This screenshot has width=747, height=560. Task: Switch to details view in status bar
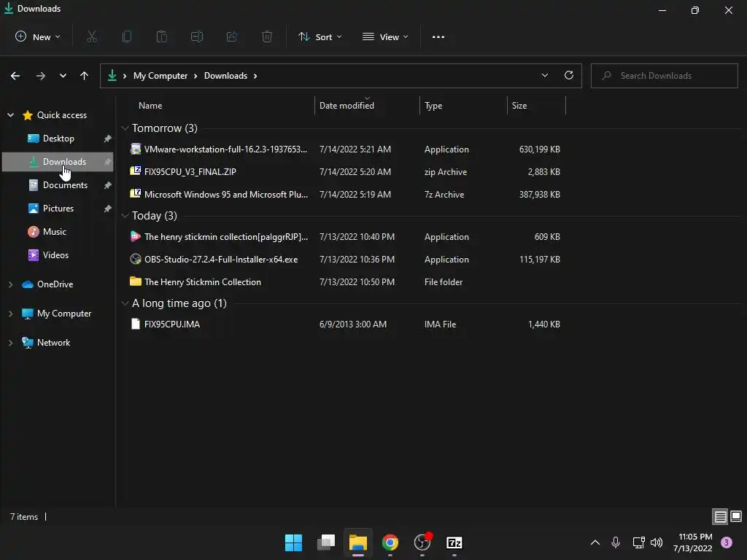coord(720,516)
